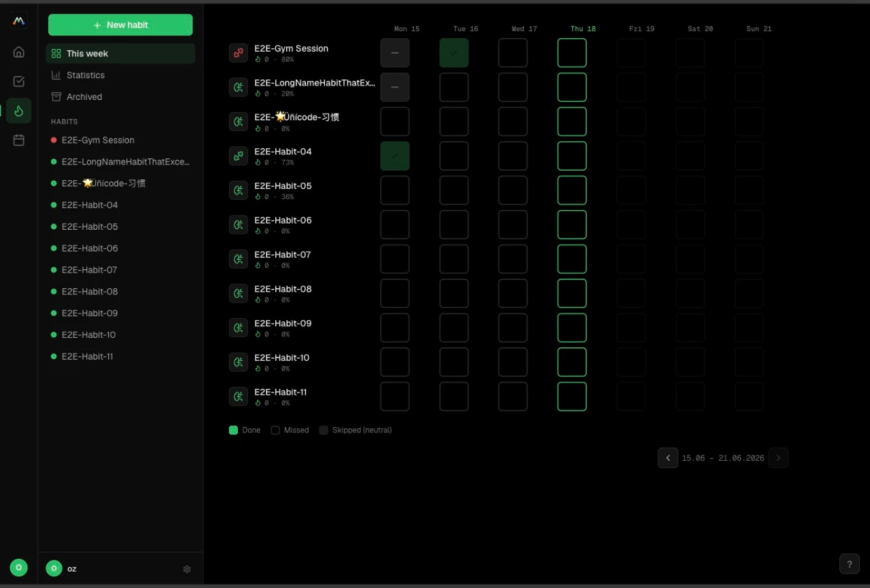Select E2E-Habit-11 in sidebar list
Viewport: 870px width, 588px height.
tap(120, 356)
